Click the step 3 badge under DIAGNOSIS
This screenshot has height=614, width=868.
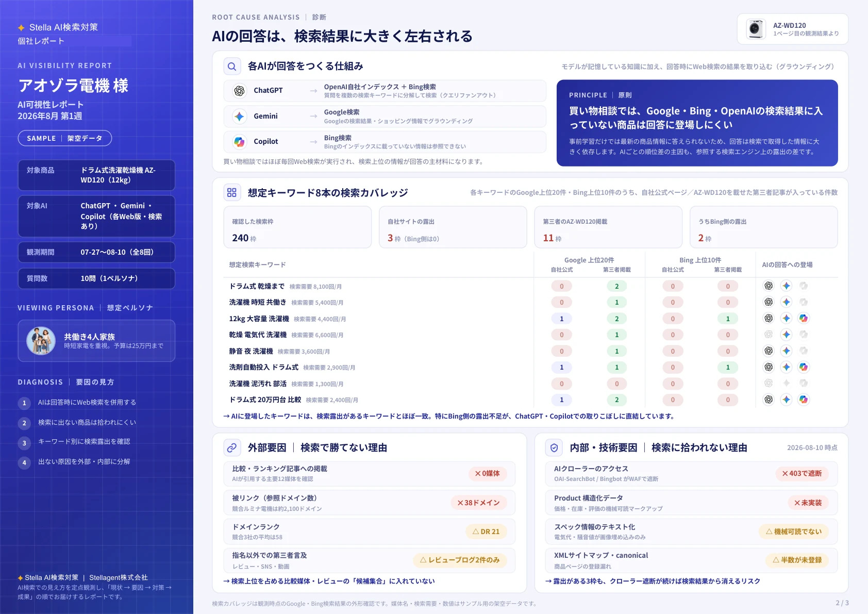[24, 443]
